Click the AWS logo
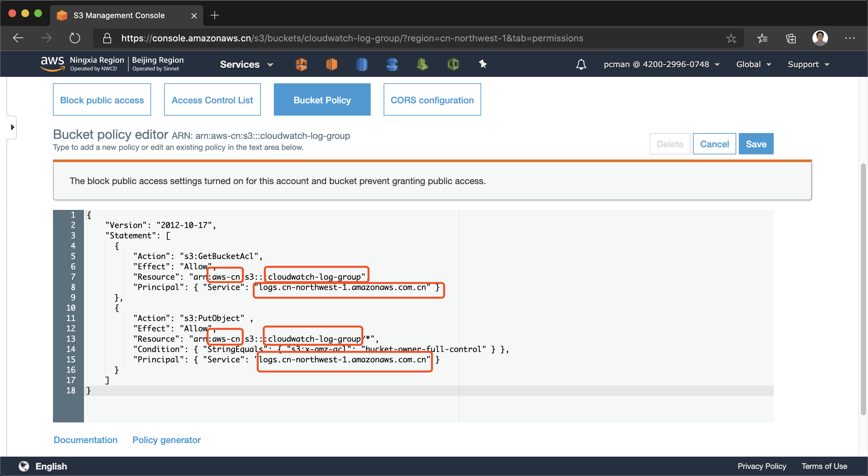Image resolution: width=868 pixels, height=476 pixels. coord(52,64)
